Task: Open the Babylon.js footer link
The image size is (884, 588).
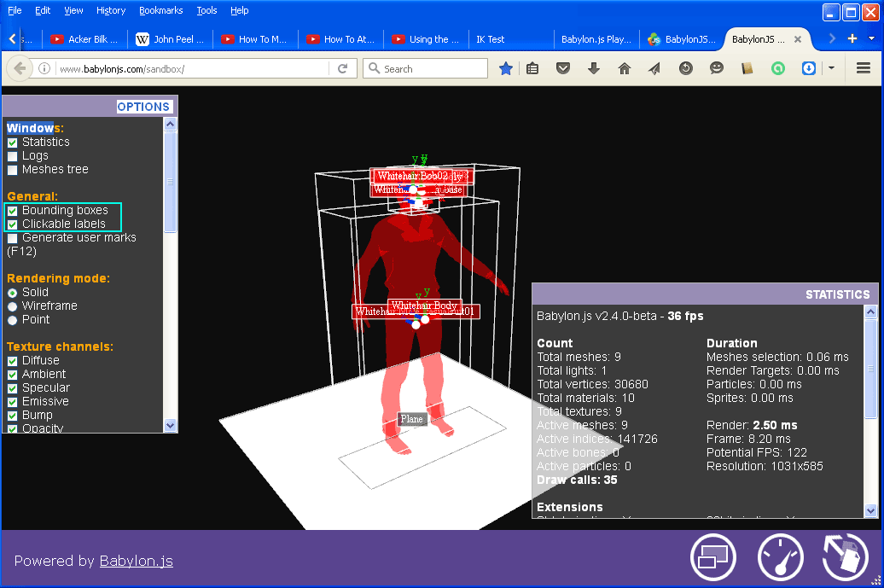Action: click(136, 561)
